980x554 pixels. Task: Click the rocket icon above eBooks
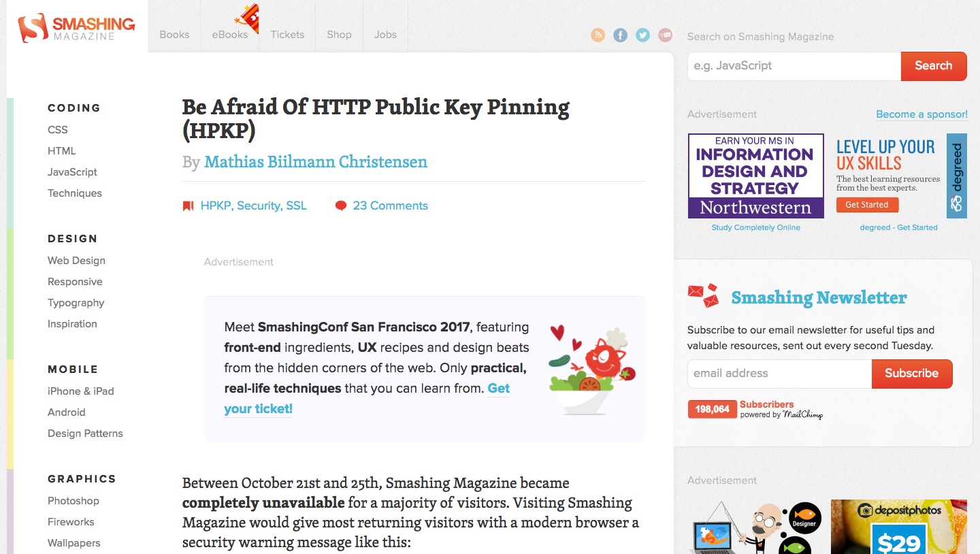click(x=248, y=17)
